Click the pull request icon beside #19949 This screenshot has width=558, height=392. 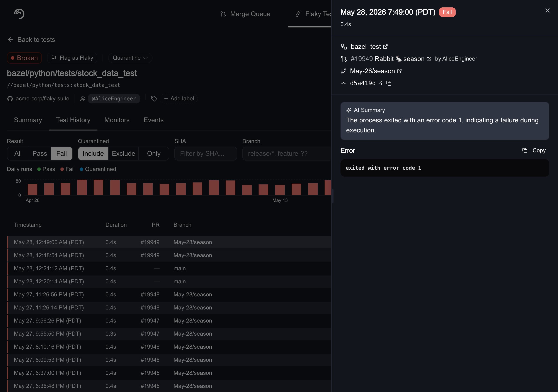point(344,59)
